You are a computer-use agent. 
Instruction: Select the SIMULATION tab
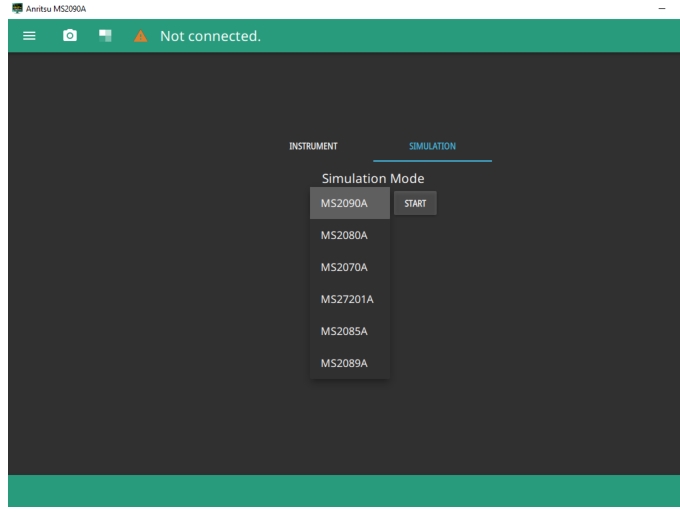tap(432, 146)
